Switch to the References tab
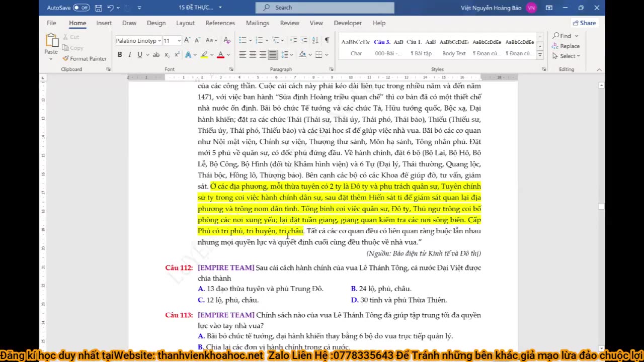The image size is (644, 362). (220, 23)
